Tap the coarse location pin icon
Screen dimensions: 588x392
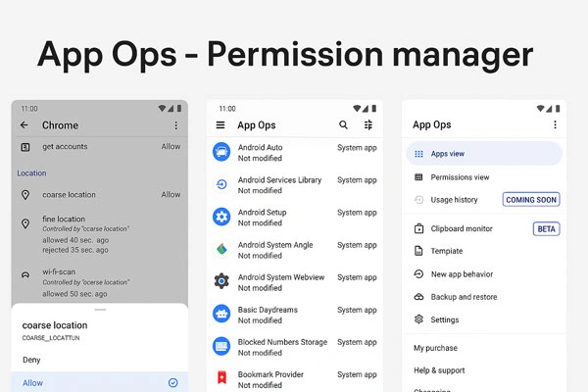click(x=25, y=195)
